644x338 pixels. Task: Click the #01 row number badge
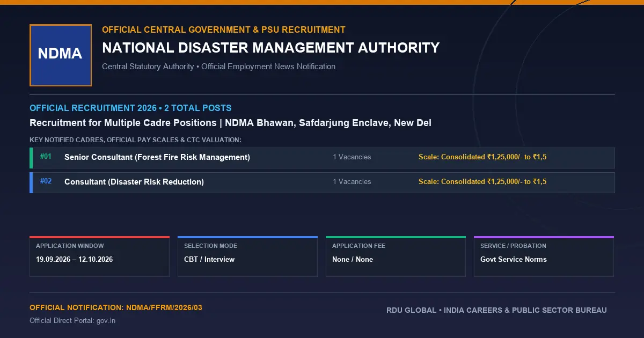pyautogui.click(x=46, y=157)
